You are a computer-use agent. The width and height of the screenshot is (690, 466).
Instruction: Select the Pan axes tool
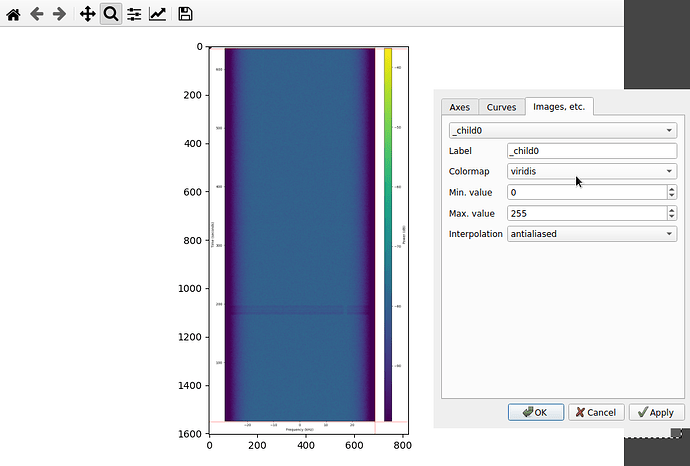[87, 14]
